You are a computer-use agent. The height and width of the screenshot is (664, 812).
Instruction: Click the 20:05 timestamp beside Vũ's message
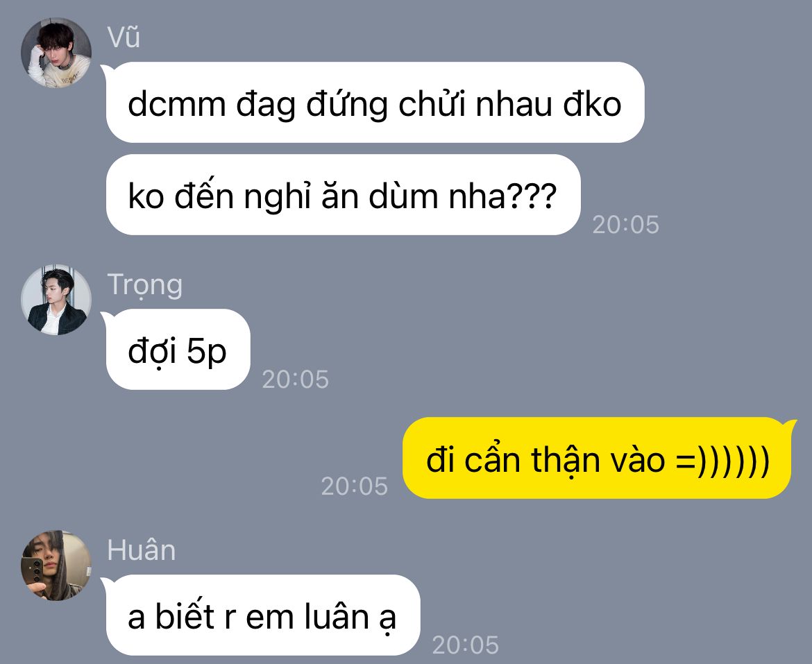625,225
